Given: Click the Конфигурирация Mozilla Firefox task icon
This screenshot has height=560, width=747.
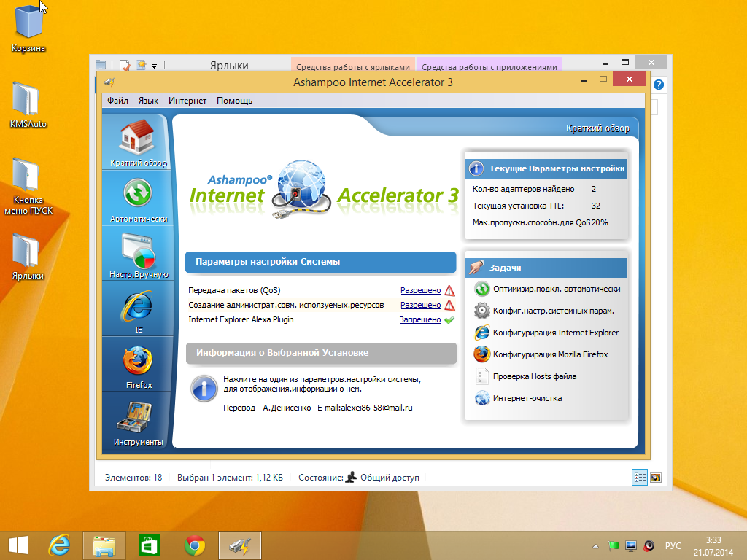Looking at the screenshot, I should pyautogui.click(x=482, y=354).
